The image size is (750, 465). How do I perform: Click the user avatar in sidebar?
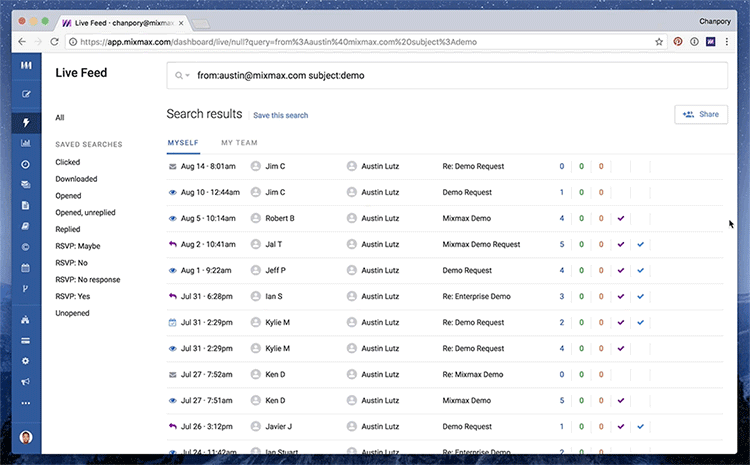tap(26, 437)
